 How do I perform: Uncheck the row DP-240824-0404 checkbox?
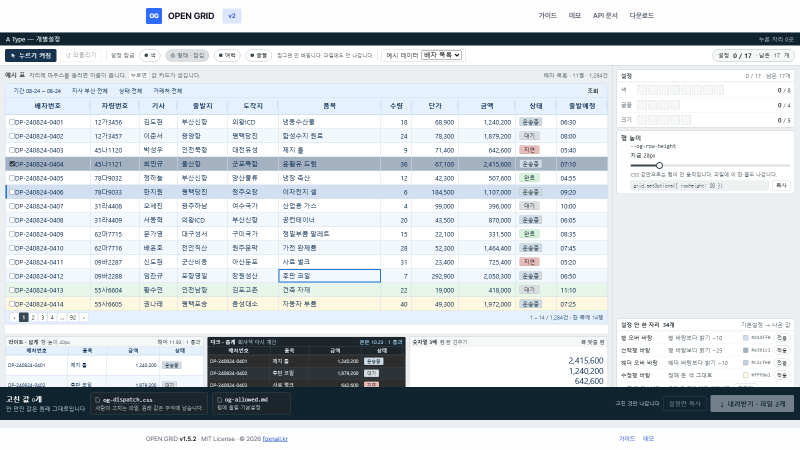(x=12, y=164)
